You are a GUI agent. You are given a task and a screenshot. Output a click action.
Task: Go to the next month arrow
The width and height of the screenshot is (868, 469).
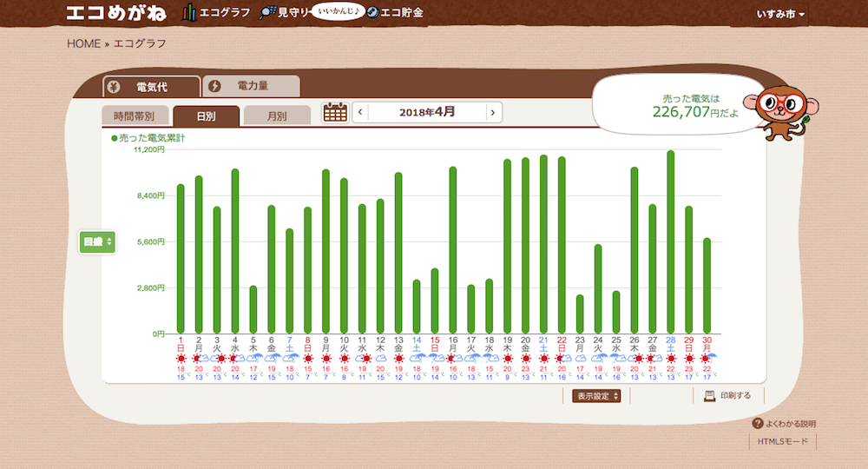click(x=492, y=112)
